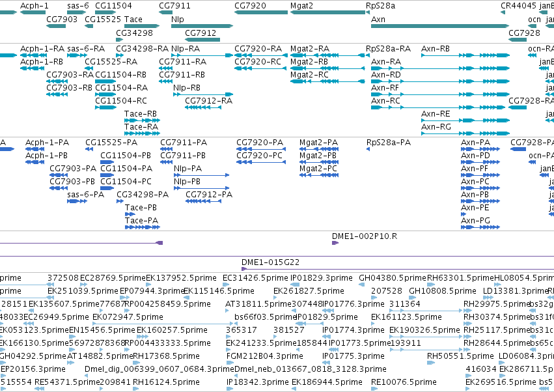Viewport: 554px width, 392px height.
Task: Select the RpS28a-RA transcript label
Action: (x=388, y=49)
